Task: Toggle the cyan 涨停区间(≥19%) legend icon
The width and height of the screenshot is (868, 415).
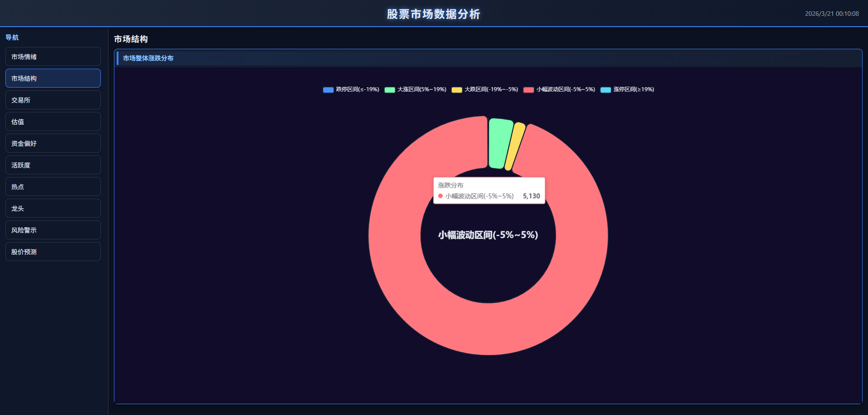Action: point(605,90)
